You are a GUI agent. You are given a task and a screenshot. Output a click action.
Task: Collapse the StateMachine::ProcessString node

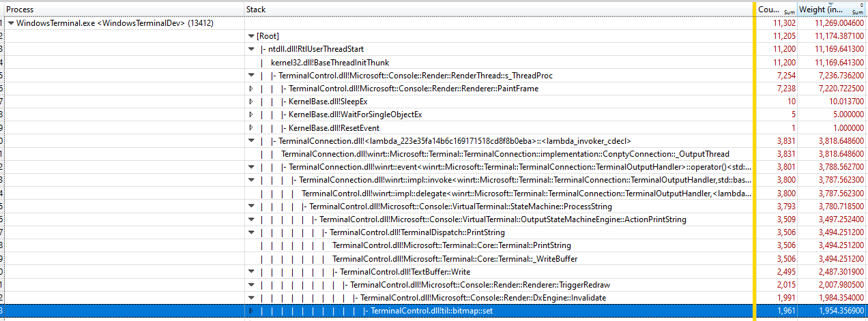[251, 207]
